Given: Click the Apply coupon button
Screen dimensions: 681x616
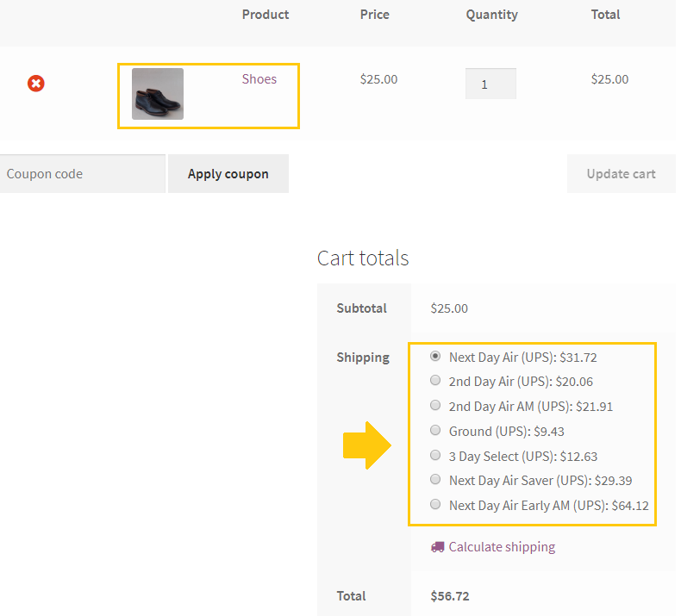Looking at the screenshot, I should 228,174.
